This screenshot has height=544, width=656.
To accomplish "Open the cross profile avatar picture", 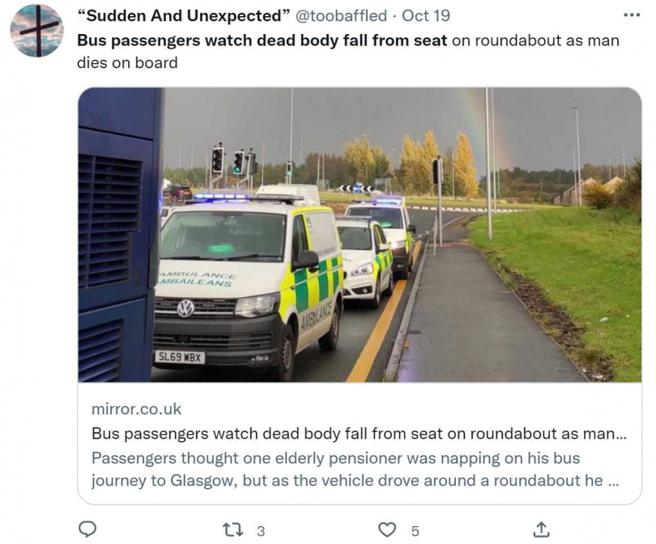I will [x=37, y=31].
